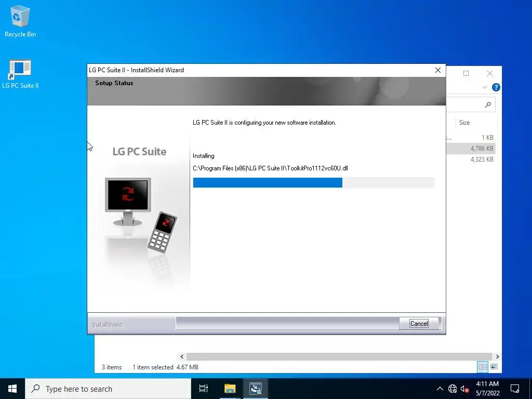
Task: Open the Action Center notifications icon
Action: [x=515, y=389]
